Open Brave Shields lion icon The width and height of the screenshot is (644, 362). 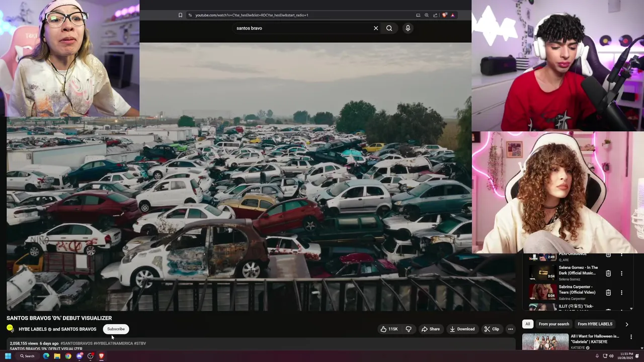click(444, 15)
